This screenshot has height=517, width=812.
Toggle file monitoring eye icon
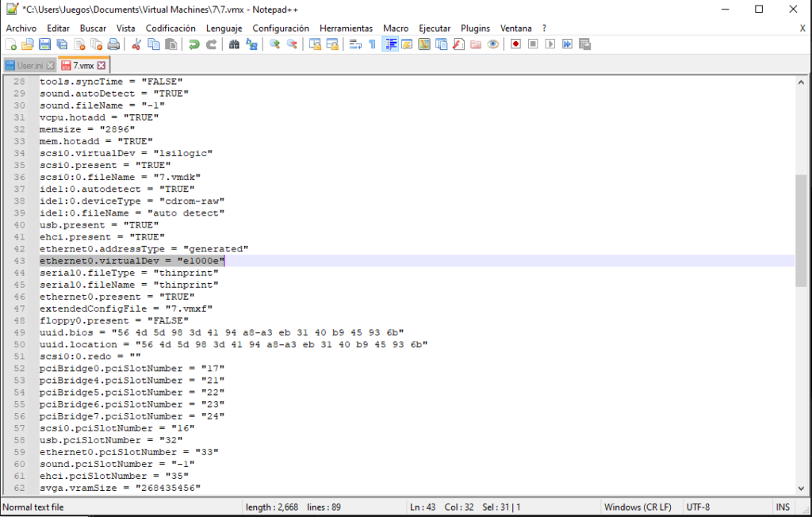click(493, 44)
